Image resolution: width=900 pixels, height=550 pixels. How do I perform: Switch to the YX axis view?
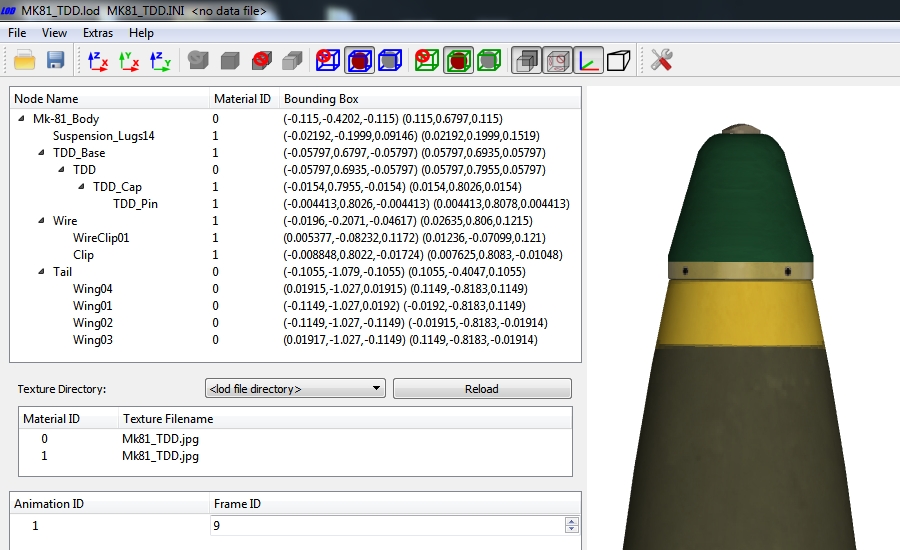pyautogui.click(x=129, y=60)
